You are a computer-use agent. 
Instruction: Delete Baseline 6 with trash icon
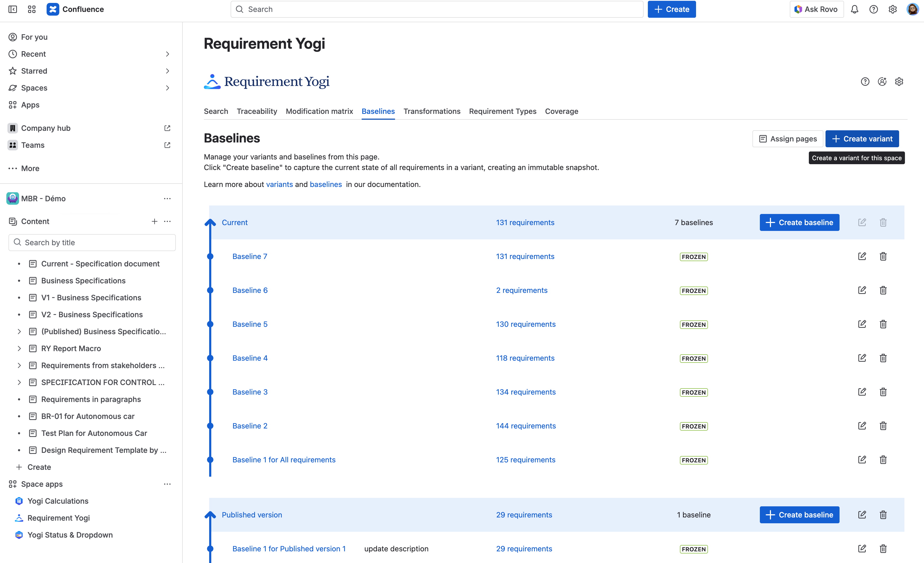(x=883, y=290)
